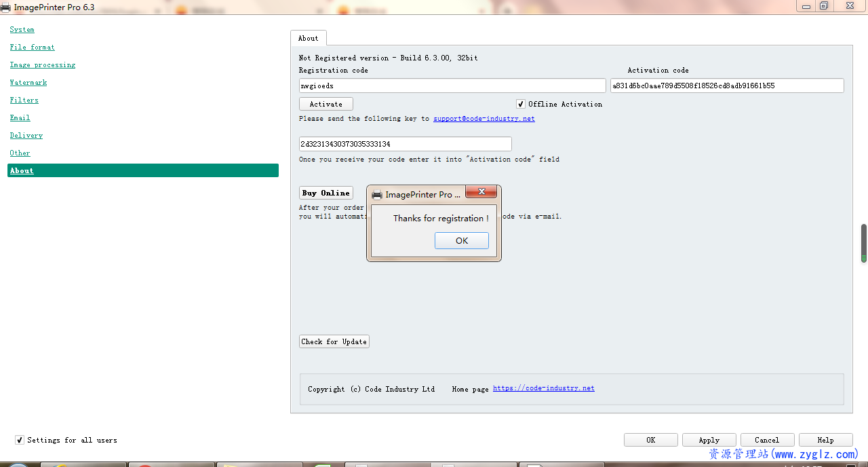Dismiss the registration dialog with its OK button

(462, 240)
